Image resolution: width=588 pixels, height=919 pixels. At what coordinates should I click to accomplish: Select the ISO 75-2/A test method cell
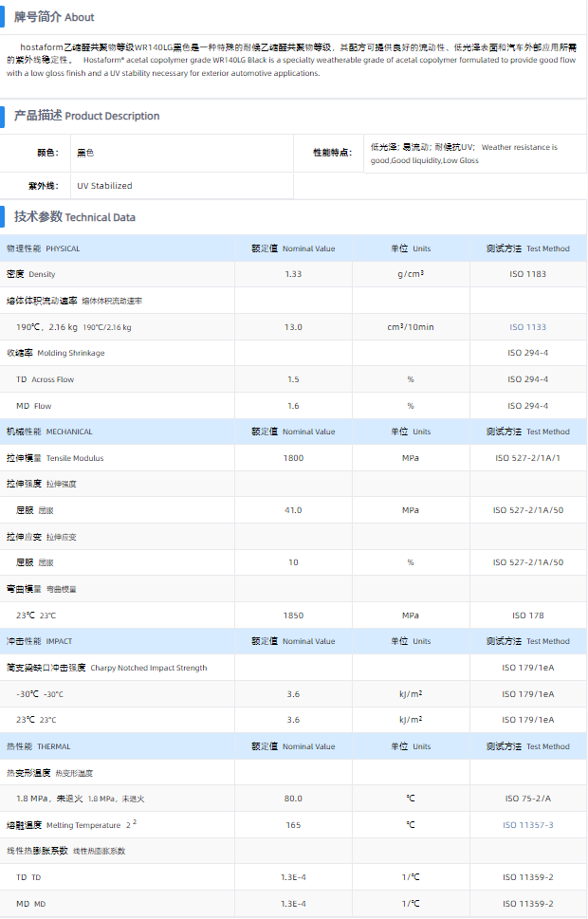[528, 799]
